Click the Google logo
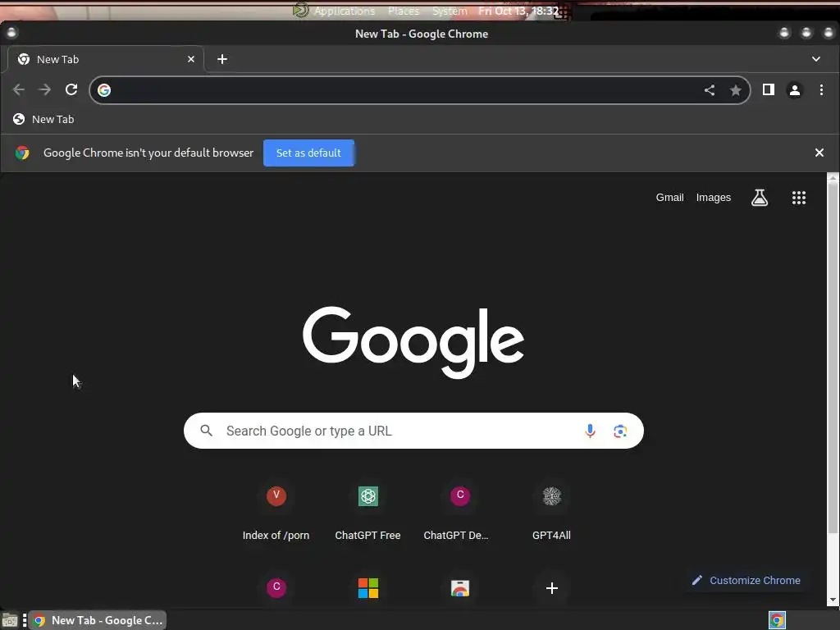Screen dimensions: 840x630 [413, 342]
